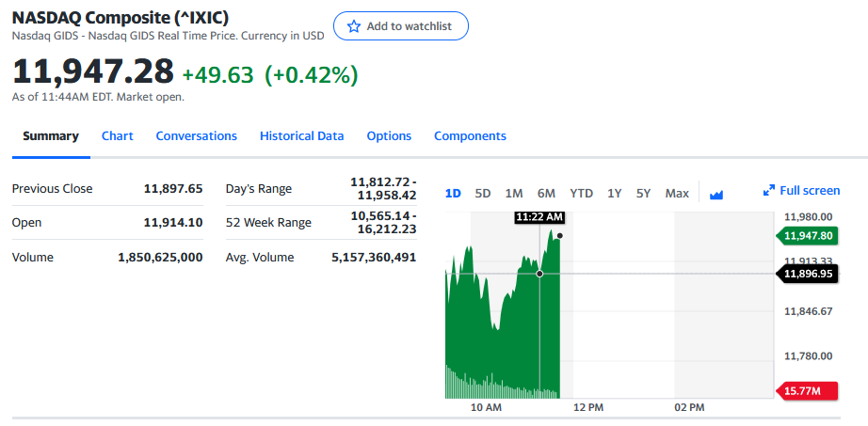Viewport: 868px width, 426px height.
Task: Click the green 11,947.80 price tag
Action: pos(807,236)
